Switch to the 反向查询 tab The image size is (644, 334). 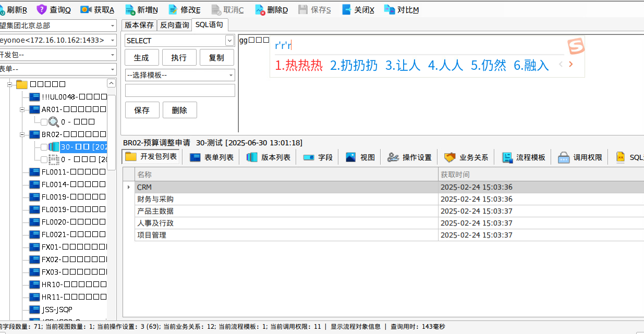pyautogui.click(x=174, y=25)
